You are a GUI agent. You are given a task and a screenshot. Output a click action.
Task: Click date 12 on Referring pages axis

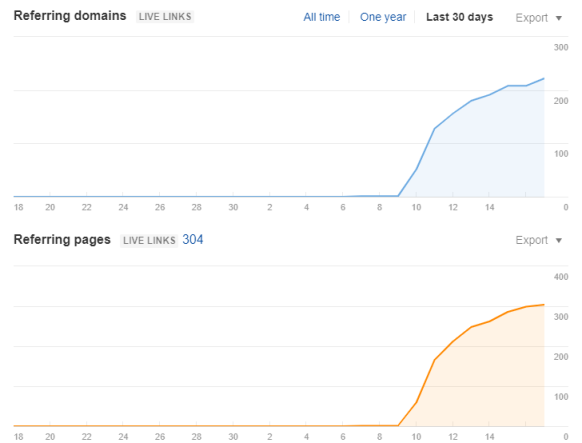(x=453, y=437)
